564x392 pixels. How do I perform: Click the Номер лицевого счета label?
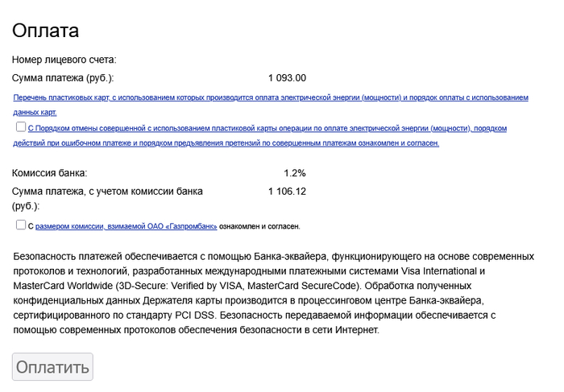tap(64, 60)
